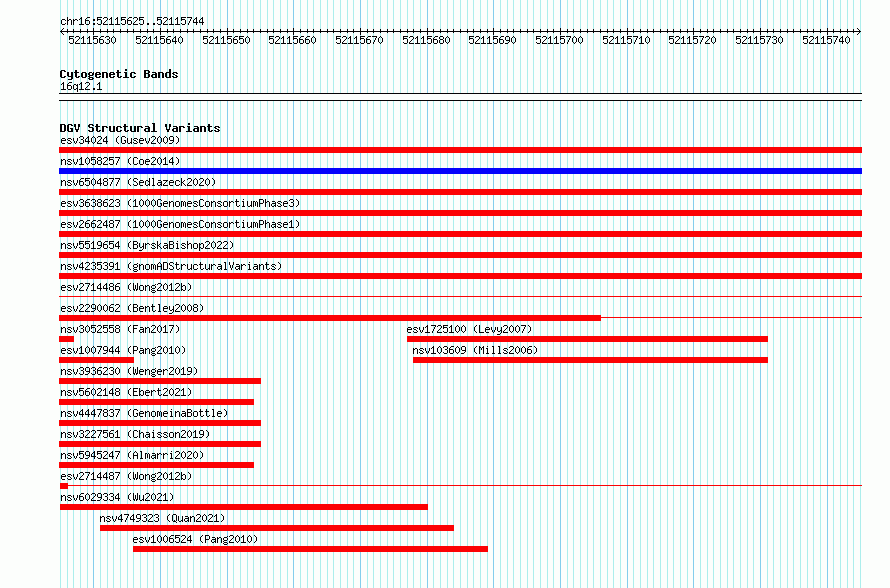The image size is (890, 588).
Task: Click the red bar under esv1725100
Action: click(587, 339)
